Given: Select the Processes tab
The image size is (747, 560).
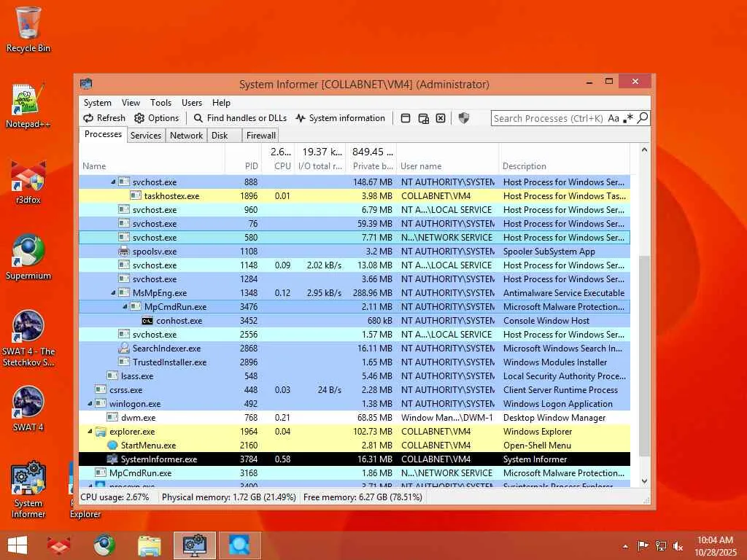Looking at the screenshot, I should pos(103,134).
